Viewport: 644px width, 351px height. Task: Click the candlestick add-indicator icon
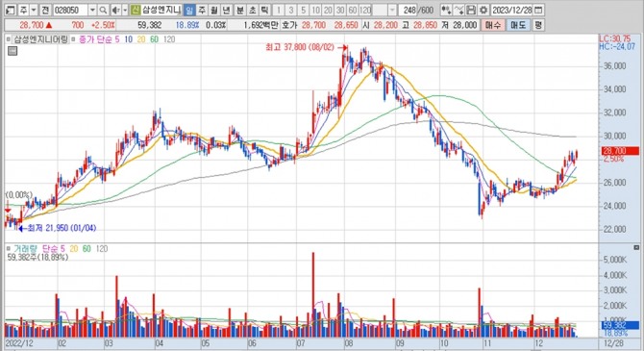[446, 10]
